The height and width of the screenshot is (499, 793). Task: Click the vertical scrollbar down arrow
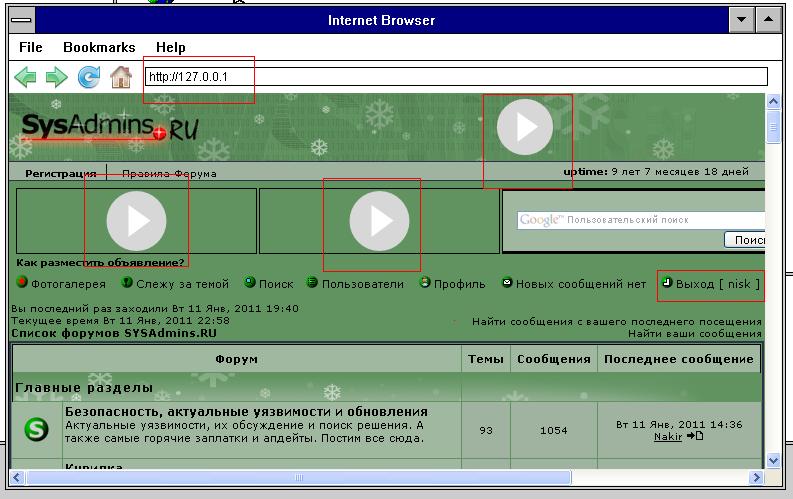coord(773,460)
